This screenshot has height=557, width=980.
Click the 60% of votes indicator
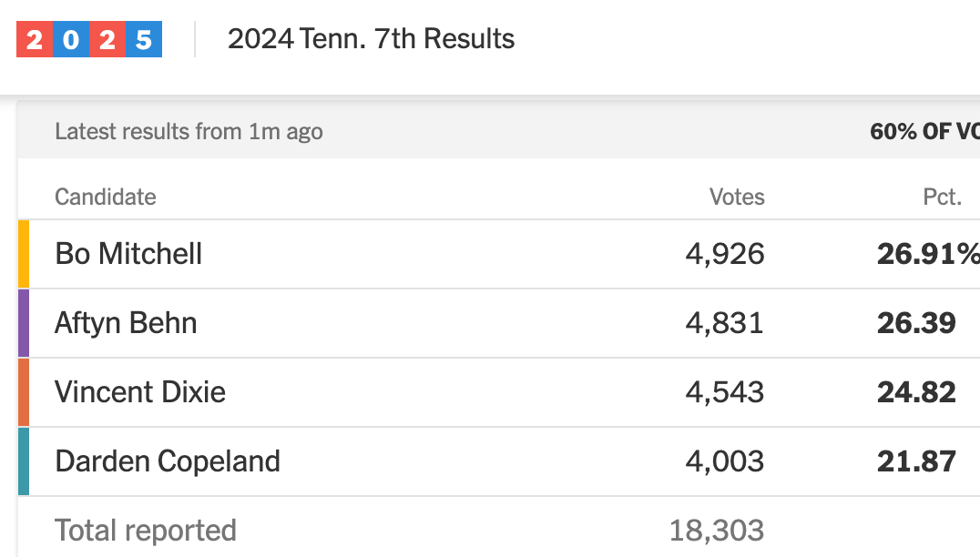coord(924,132)
